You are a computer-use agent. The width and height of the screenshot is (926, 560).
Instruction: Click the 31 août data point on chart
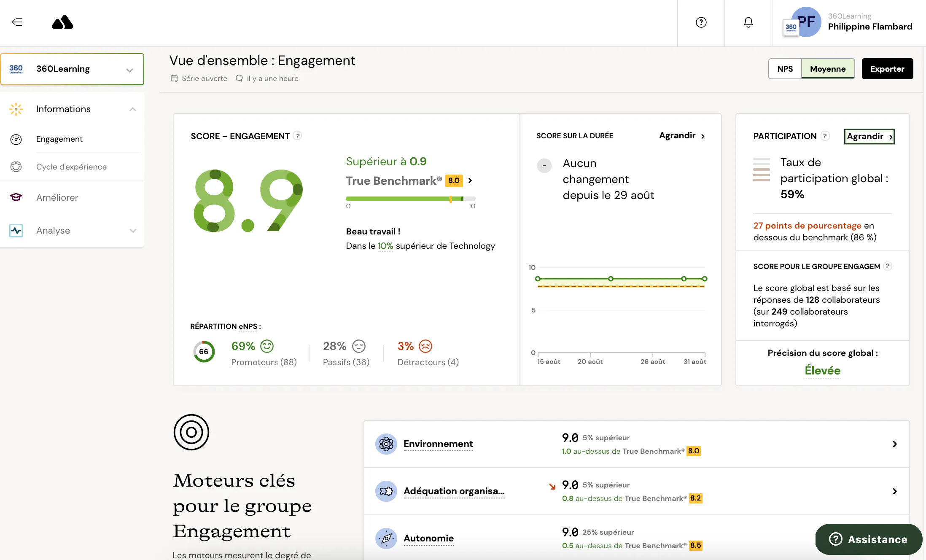tap(705, 279)
